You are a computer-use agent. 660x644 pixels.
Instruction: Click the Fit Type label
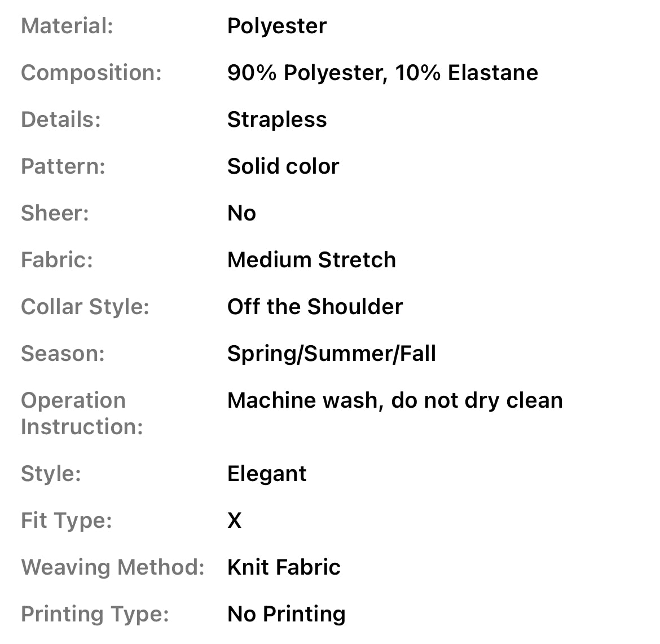tap(67, 521)
